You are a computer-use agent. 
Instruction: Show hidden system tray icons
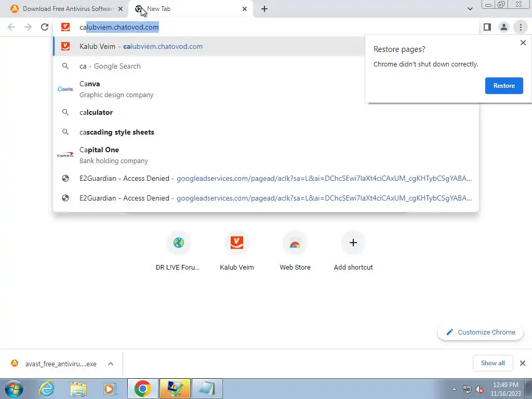(454, 389)
